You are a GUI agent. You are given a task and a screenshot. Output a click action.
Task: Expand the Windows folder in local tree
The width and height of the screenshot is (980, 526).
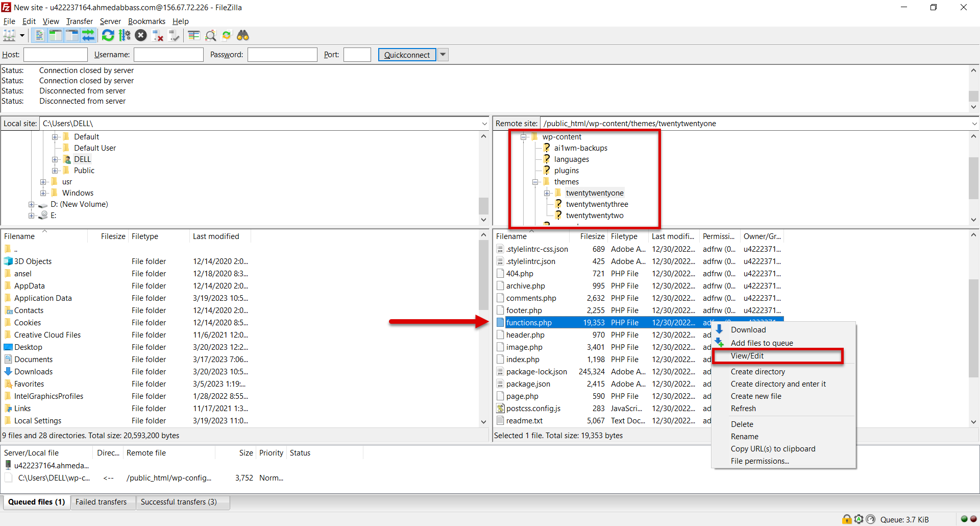(x=43, y=193)
